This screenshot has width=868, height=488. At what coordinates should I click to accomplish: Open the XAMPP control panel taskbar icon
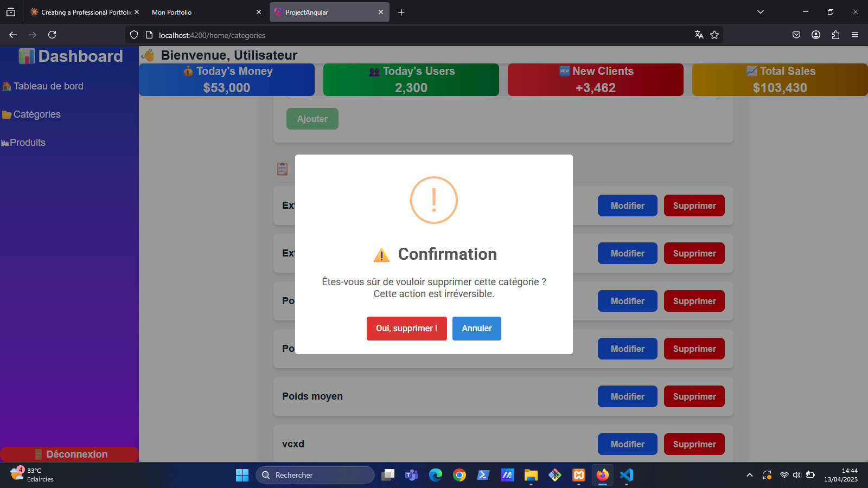pyautogui.click(x=579, y=475)
